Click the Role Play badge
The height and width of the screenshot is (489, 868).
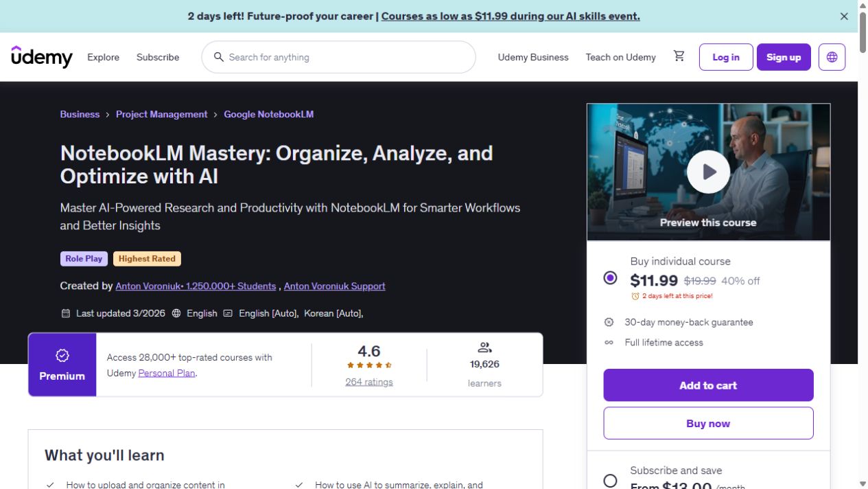pos(84,259)
